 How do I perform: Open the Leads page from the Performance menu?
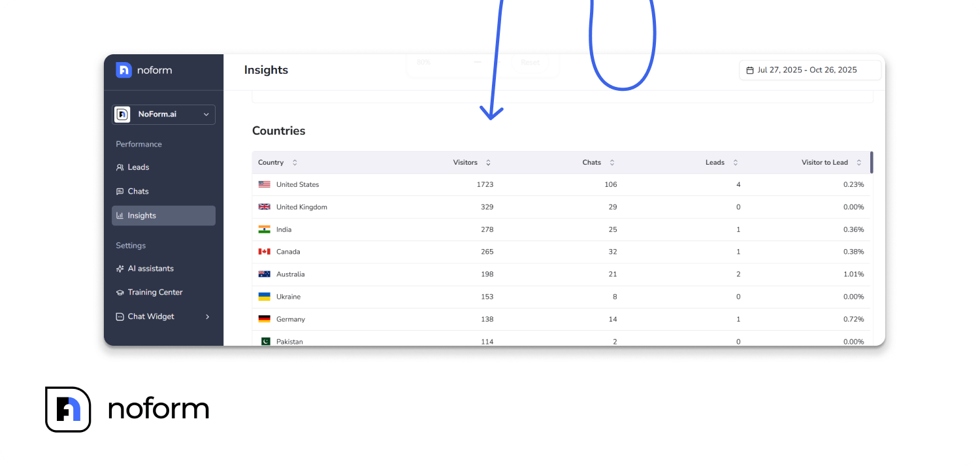[x=137, y=167]
